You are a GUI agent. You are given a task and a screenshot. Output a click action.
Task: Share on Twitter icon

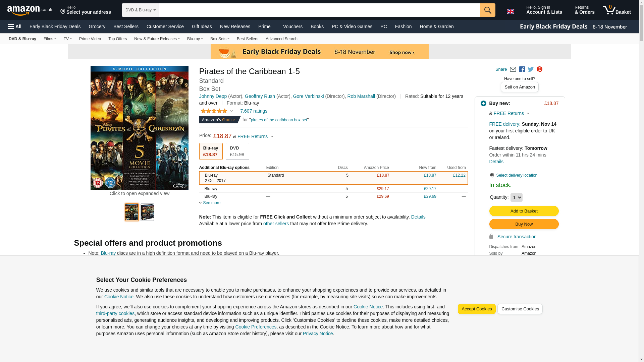coord(531,69)
